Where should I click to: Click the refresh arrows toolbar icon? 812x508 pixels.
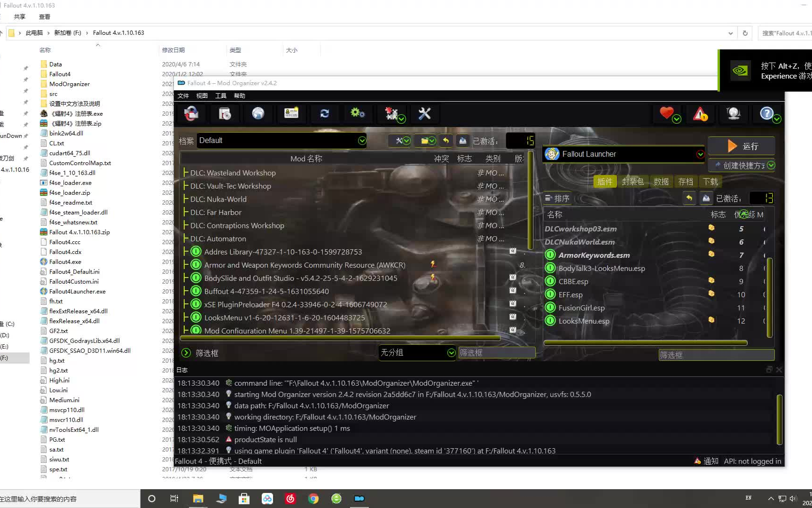coord(325,113)
